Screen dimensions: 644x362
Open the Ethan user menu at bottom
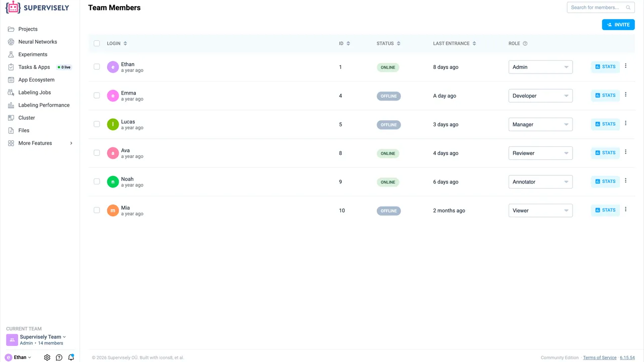click(x=18, y=357)
